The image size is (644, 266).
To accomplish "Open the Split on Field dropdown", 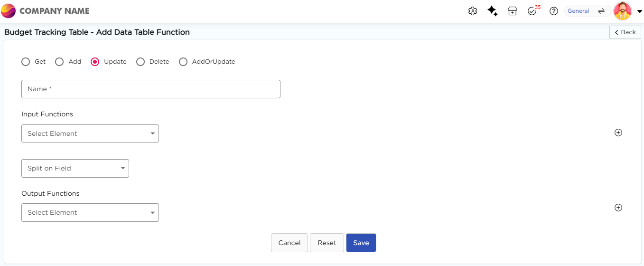I will pyautogui.click(x=75, y=168).
